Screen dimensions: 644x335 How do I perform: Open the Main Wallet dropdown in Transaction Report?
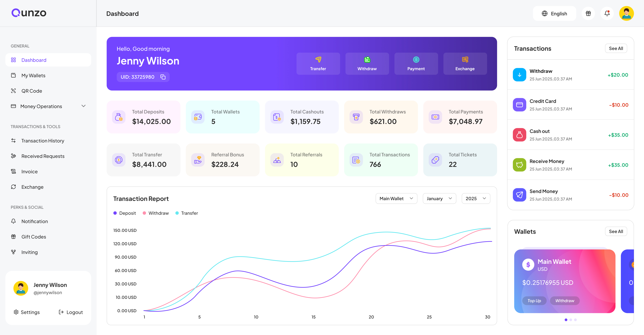click(396, 198)
